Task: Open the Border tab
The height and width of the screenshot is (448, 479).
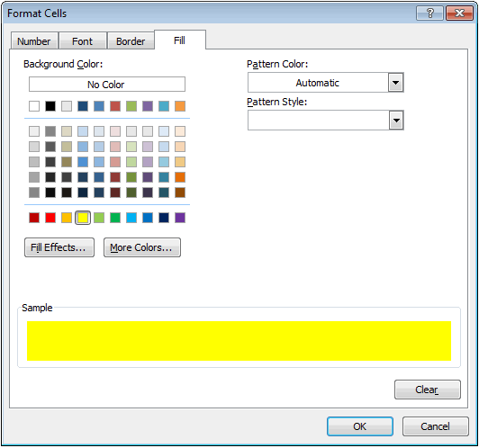Action: tap(131, 40)
